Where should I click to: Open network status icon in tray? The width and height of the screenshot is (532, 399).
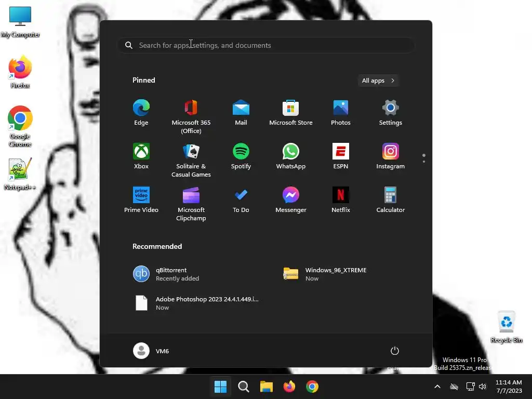[x=470, y=387]
